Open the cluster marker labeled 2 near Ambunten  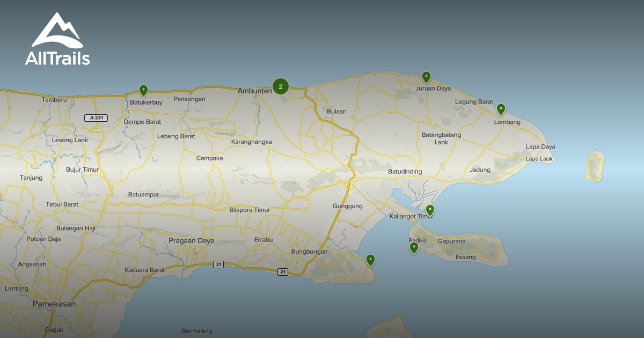pyautogui.click(x=281, y=86)
